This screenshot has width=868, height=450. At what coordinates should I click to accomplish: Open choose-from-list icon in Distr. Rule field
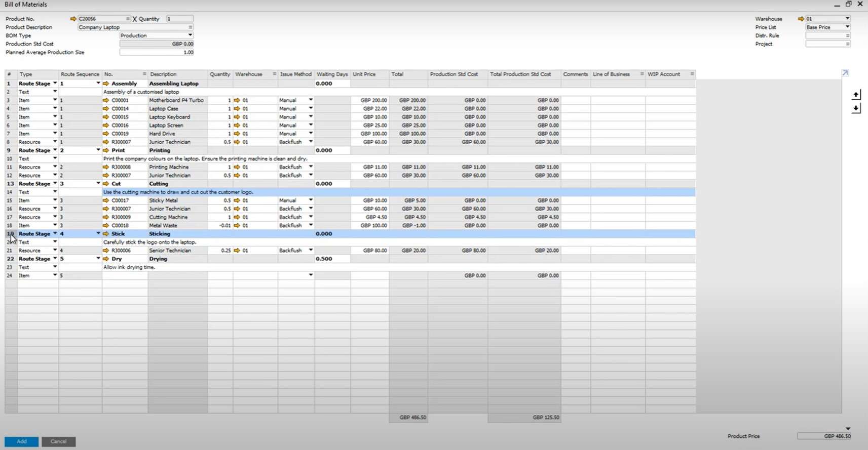click(847, 35)
